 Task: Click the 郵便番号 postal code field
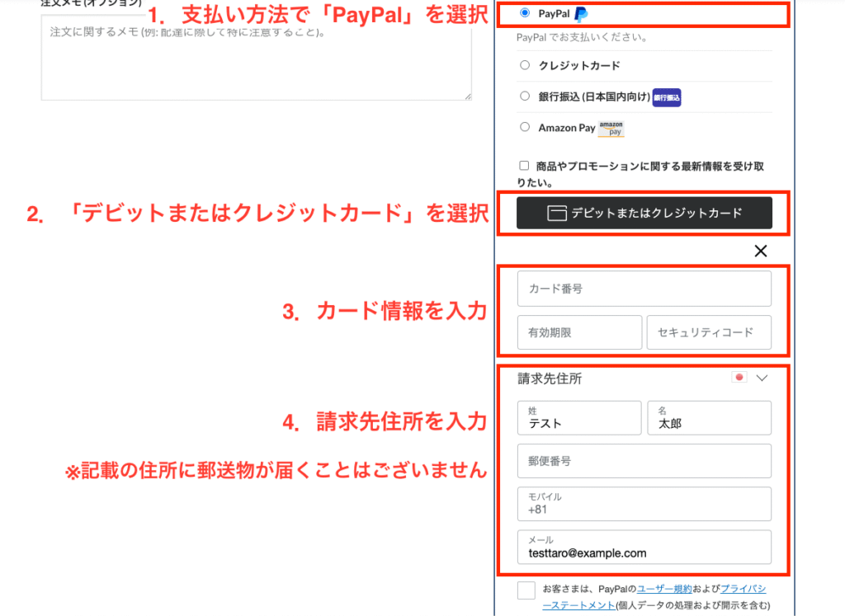click(x=644, y=461)
